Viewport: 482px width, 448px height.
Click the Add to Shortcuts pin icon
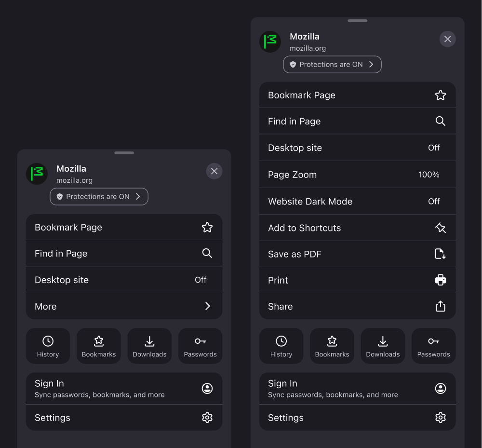[440, 228]
